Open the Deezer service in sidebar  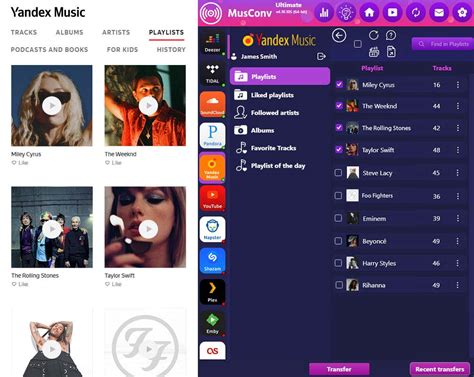point(212,42)
